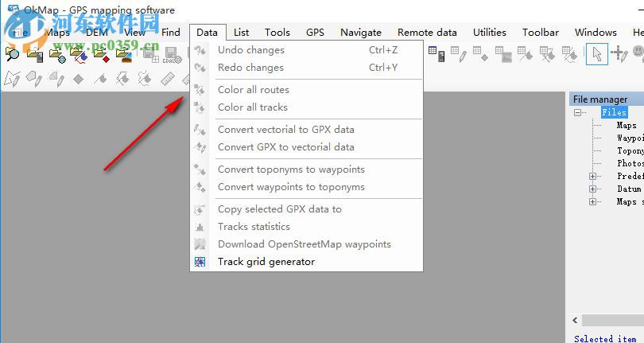
Task: Open the Maps menu
Action: (x=57, y=33)
